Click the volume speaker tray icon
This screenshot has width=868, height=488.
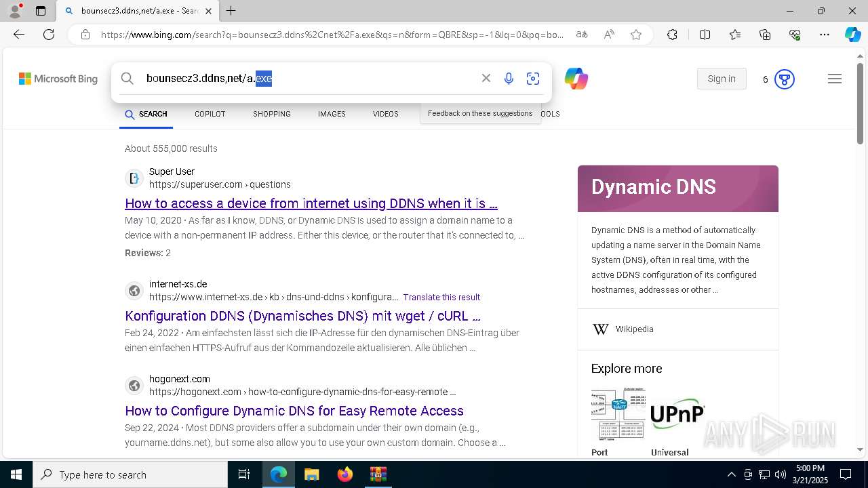point(781,474)
